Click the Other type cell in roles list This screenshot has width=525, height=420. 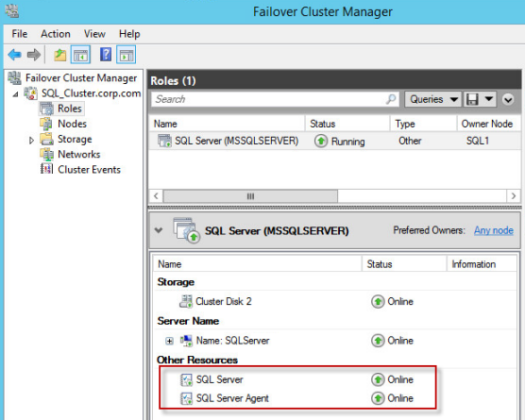[410, 141]
